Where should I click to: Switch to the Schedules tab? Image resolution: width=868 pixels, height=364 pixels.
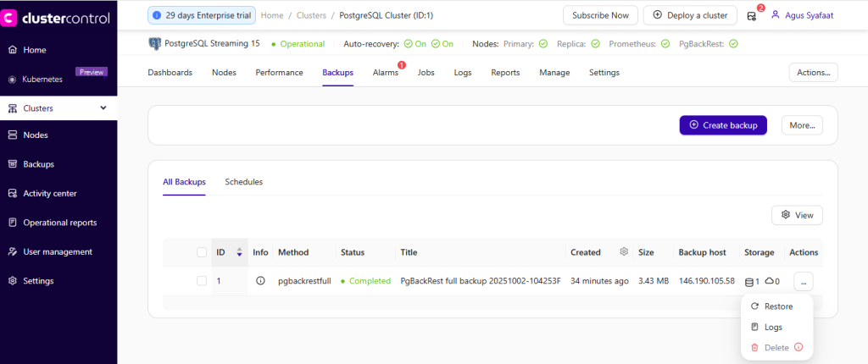(x=243, y=182)
